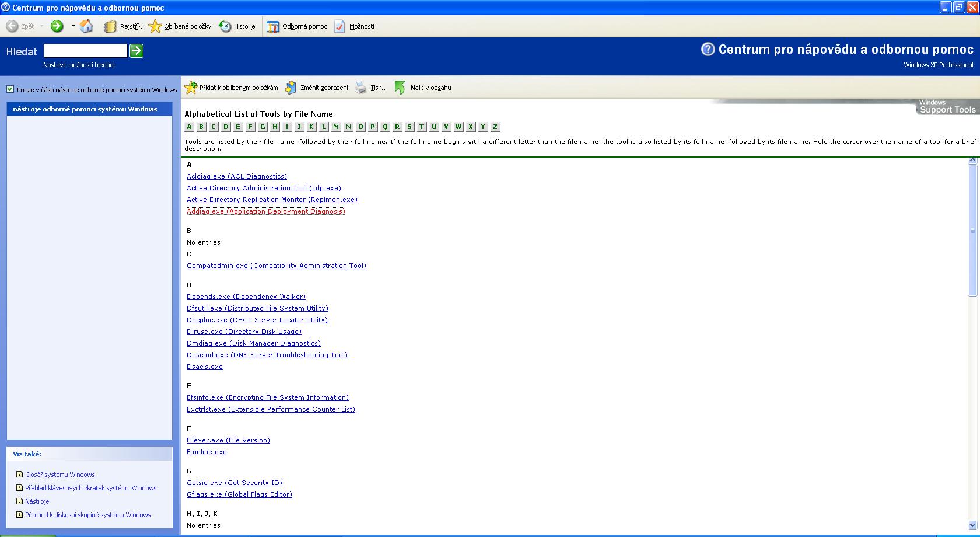Jump to letter T index button
The width and height of the screenshot is (980, 537).
pos(422,127)
